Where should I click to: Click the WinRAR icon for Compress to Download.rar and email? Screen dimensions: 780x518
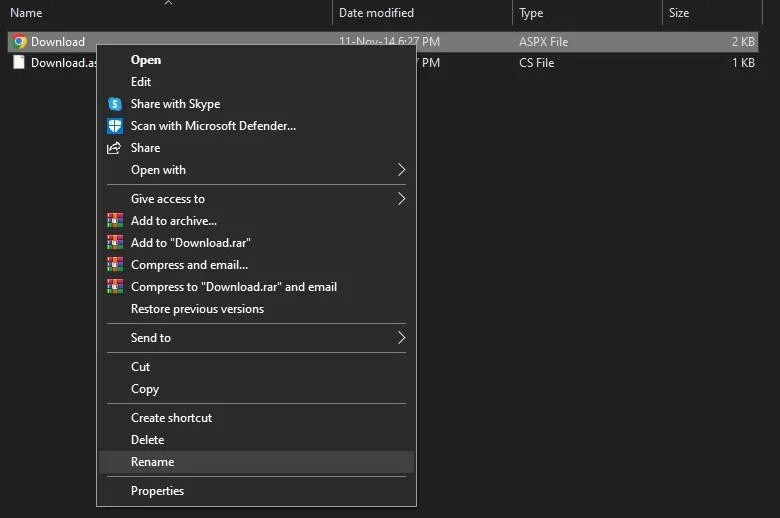pyautogui.click(x=114, y=287)
